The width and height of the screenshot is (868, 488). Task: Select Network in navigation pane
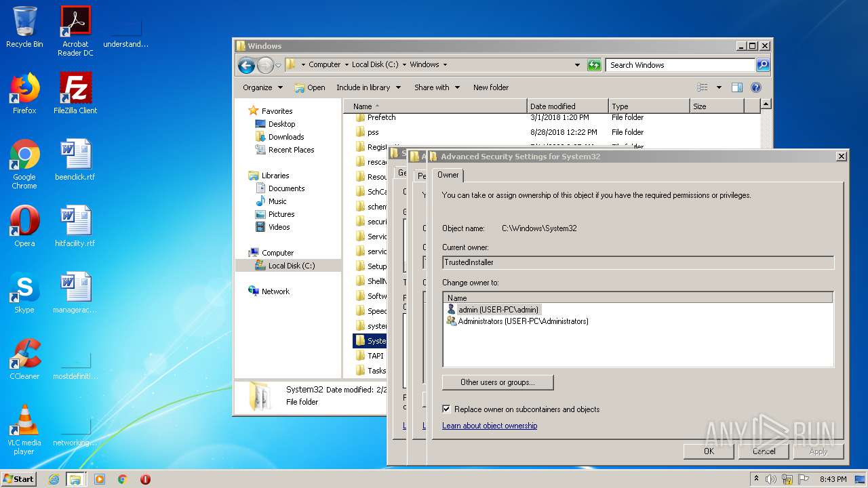[269, 291]
